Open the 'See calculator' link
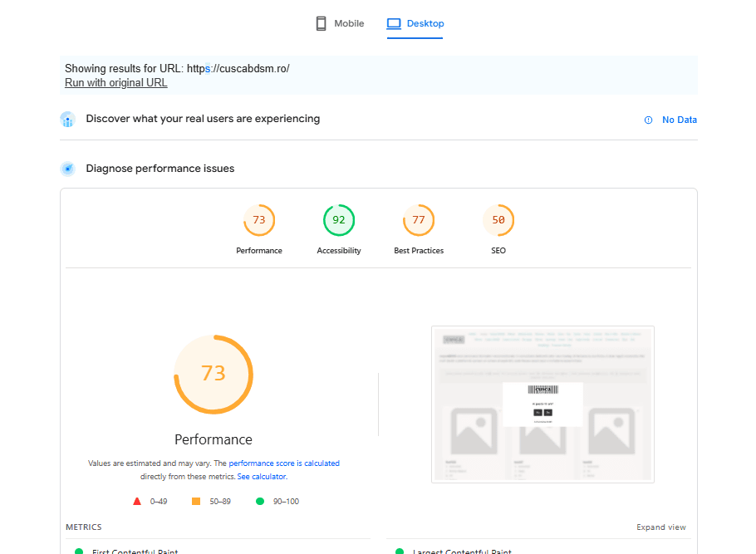This screenshot has width=756, height=554. coord(262,477)
